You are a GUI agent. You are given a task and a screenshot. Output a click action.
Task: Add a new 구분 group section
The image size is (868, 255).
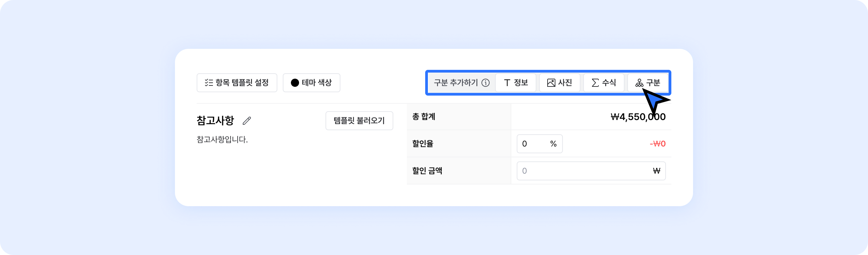(x=648, y=83)
